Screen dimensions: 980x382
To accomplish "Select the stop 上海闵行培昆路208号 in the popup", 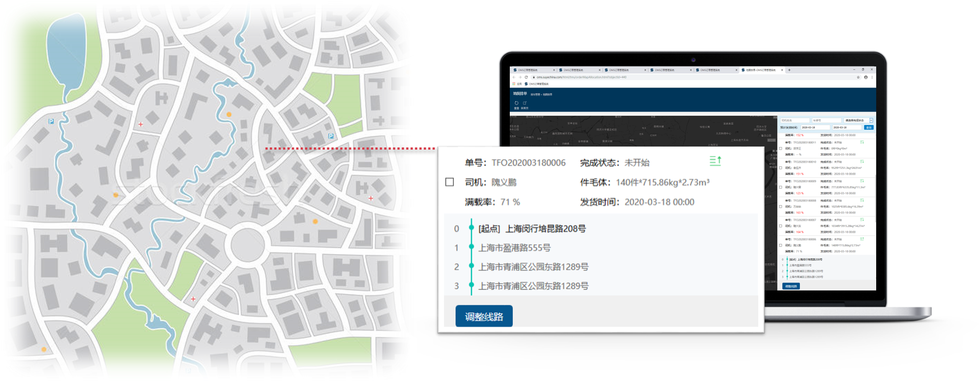I will pos(545,228).
